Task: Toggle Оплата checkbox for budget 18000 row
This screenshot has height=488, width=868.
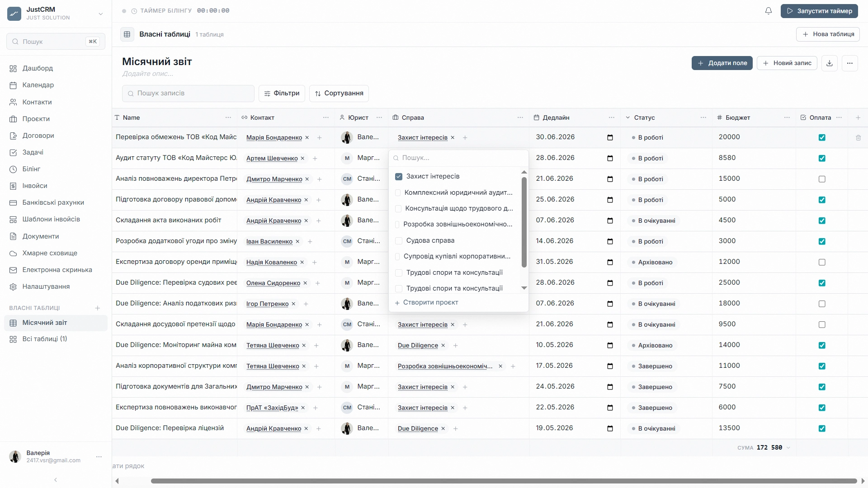Action: pyautogui.click(x=822, y=304)
